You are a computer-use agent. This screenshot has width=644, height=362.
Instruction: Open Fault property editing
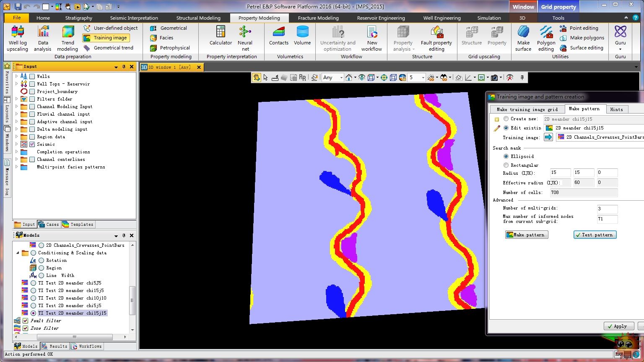[x=436, y=38]
